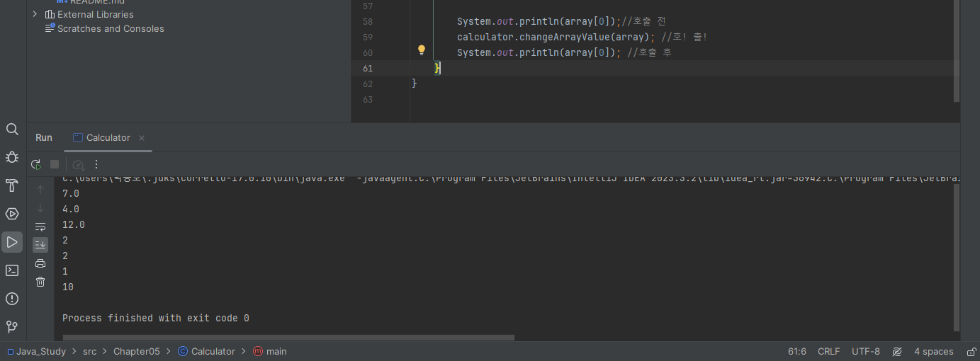The image size is (980, 361).
Task: Clear console with the trash icon
Action: coord(40,282)
